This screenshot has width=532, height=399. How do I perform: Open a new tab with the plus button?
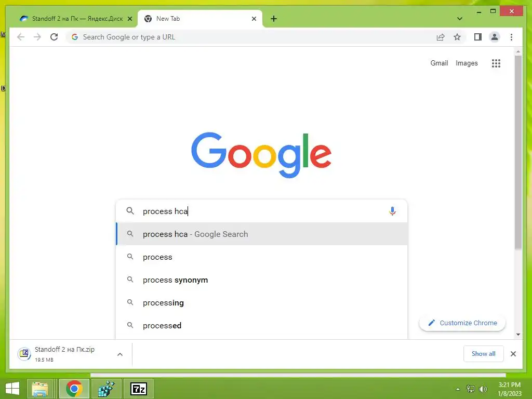point(274,19)
